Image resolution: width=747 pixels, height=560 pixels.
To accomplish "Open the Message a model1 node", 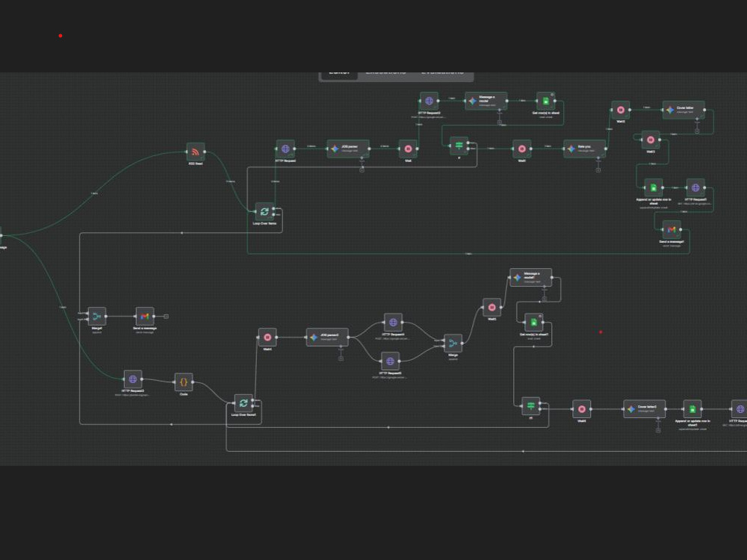I will point(530,278).
